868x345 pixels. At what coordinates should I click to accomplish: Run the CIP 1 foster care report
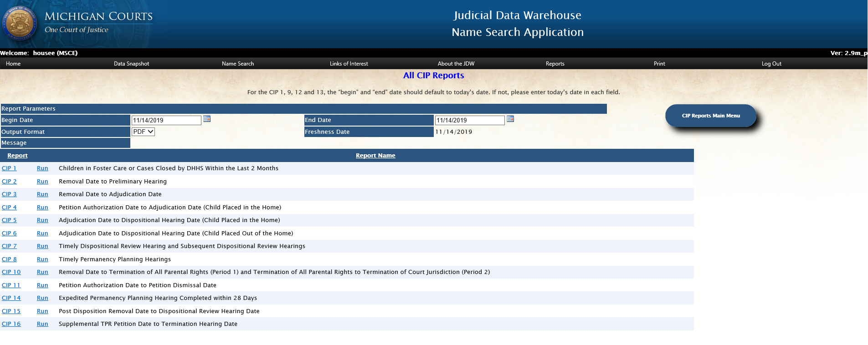tap(42, 168)
